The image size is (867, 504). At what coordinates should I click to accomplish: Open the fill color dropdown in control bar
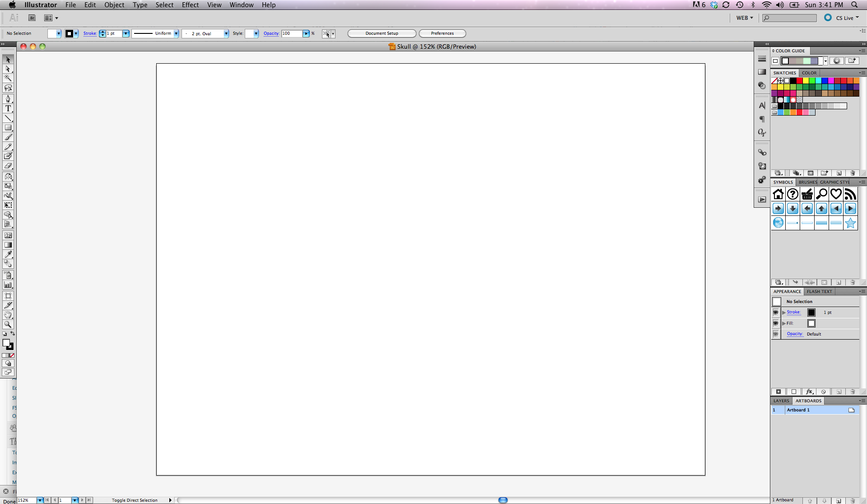coord(59,33)
